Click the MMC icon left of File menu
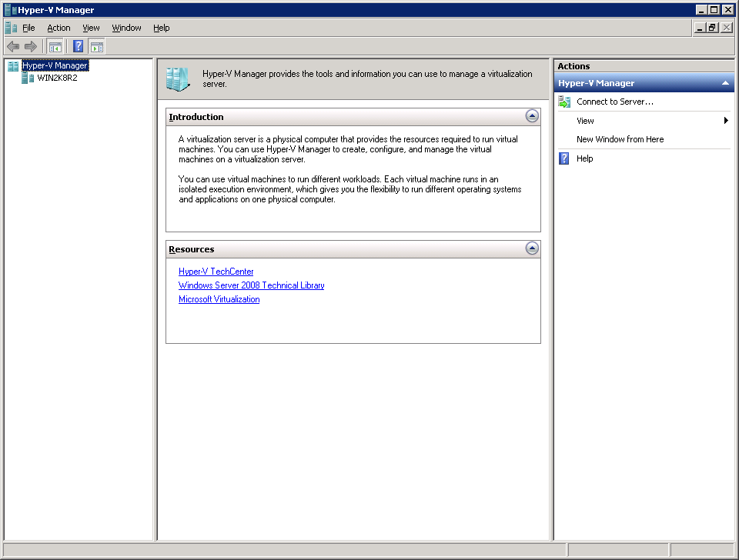 pyautogui.click(x=11, y=28)
